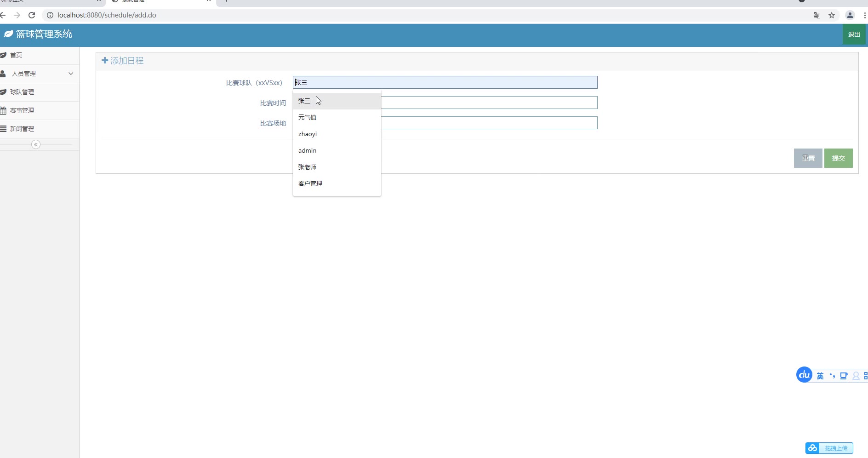The image size is (868, 458).
Task: Open 赛事管理 menu item
Action: coord(40,110)
